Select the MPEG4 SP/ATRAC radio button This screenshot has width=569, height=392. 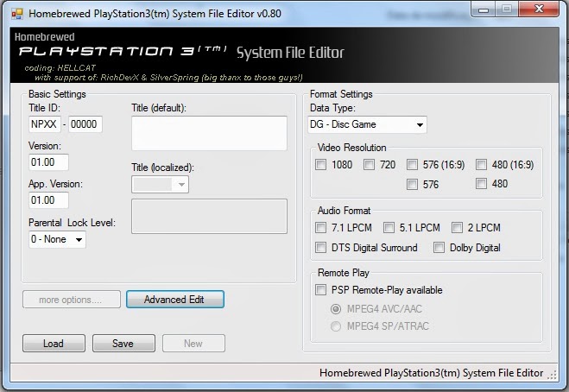(336, 326)
